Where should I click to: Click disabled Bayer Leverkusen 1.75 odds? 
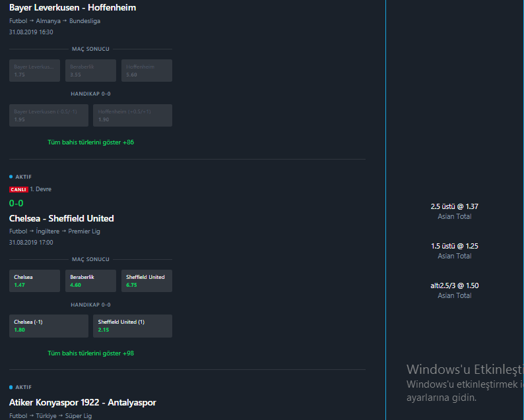pos(34,71)
